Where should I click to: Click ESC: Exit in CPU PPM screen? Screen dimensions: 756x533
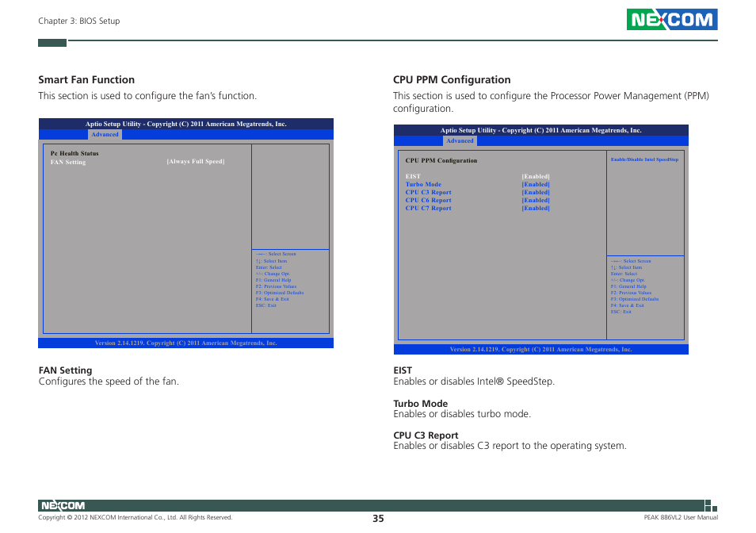[x=620, y=312]
